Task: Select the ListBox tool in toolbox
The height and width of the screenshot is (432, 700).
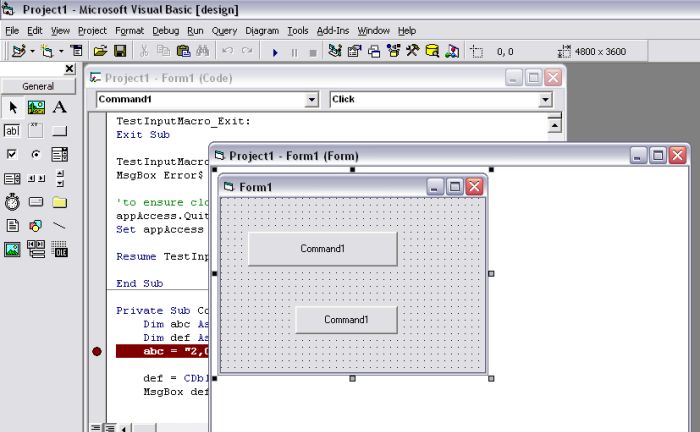Action: pos(12,179)
